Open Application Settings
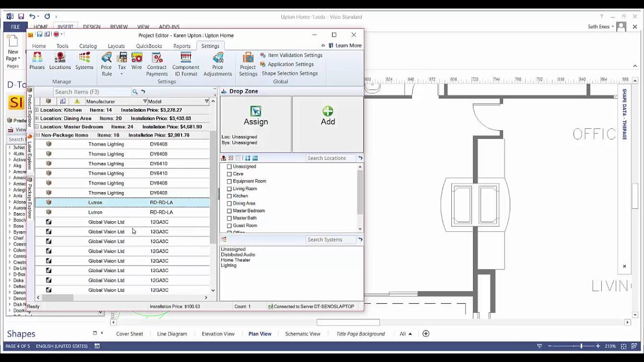 point(287,64)
